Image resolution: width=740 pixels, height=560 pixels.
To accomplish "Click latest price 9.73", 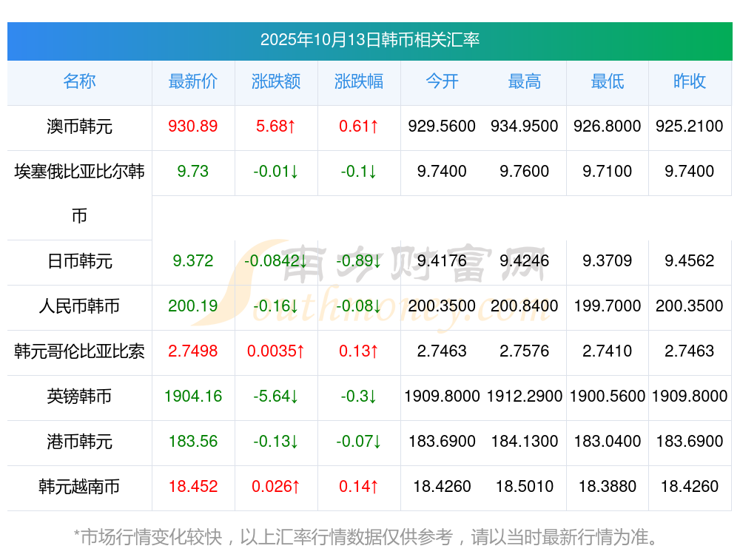I will click(193, 172).
